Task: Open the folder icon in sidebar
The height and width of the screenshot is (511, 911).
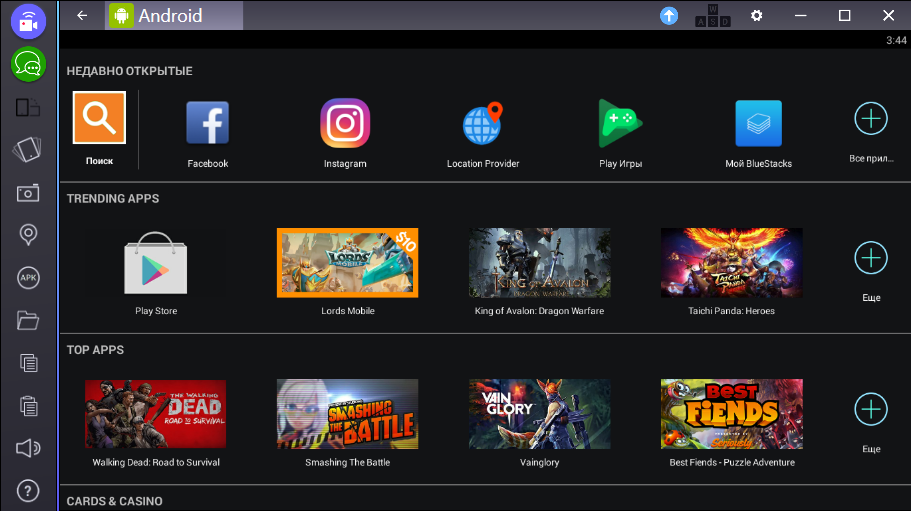Action: click(28, 320)
